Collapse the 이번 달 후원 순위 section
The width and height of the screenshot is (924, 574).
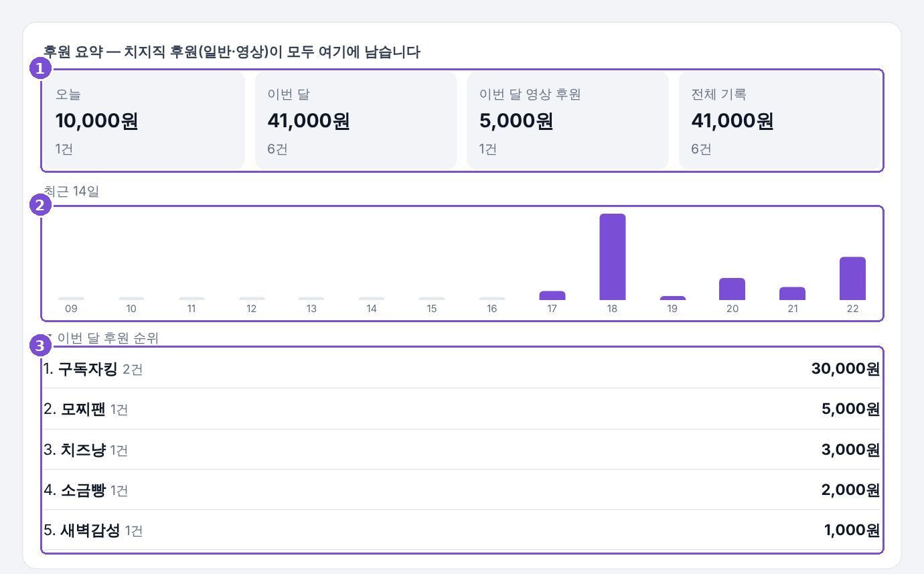(x=101, y=338)
